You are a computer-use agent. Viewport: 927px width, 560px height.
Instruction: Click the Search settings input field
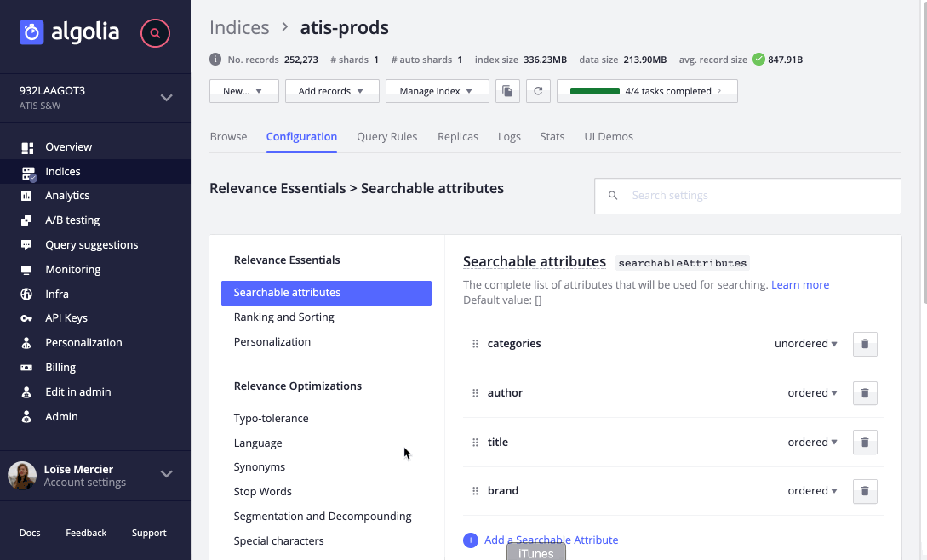(747, 196)
